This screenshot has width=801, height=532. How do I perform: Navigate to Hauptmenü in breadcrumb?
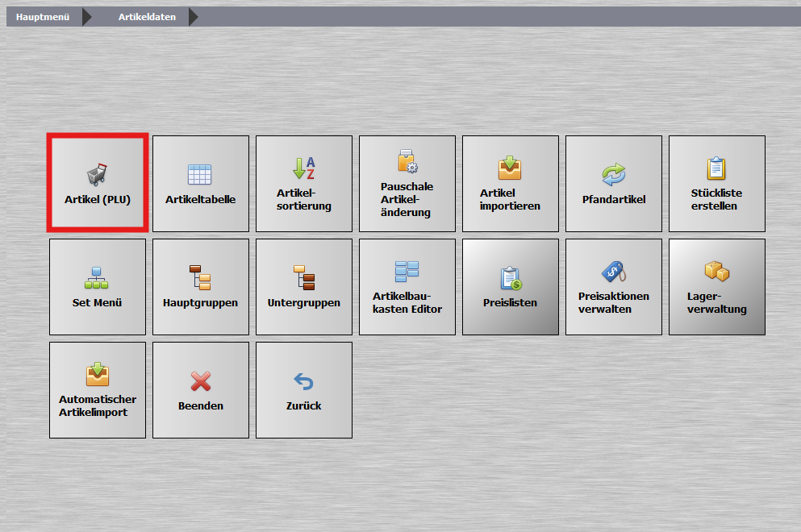point(42,17)
